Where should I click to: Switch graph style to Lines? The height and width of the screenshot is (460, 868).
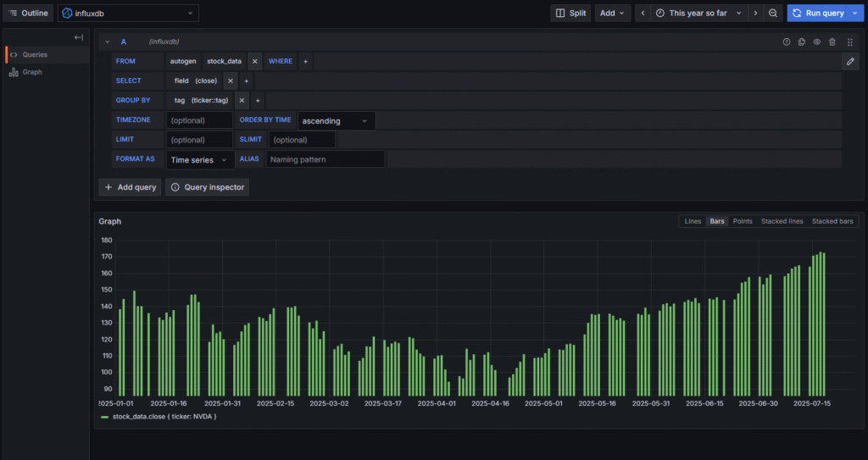[693, 221]
